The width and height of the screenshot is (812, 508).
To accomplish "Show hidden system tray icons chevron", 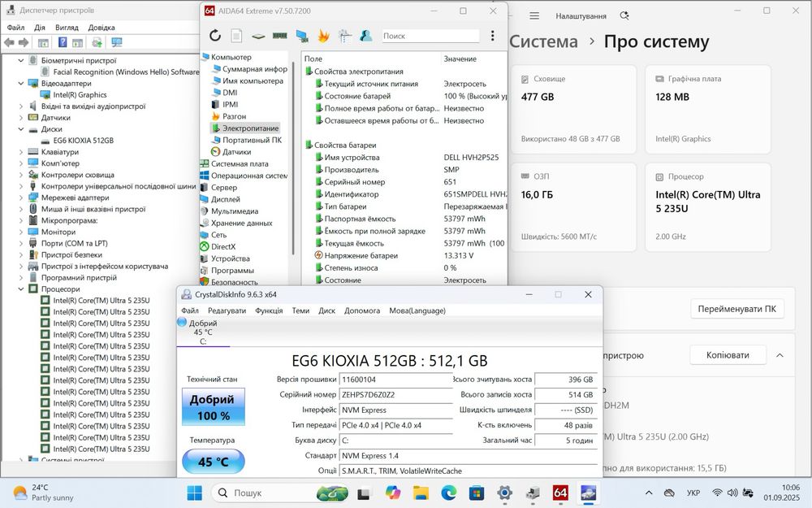I will click(649, 493).
